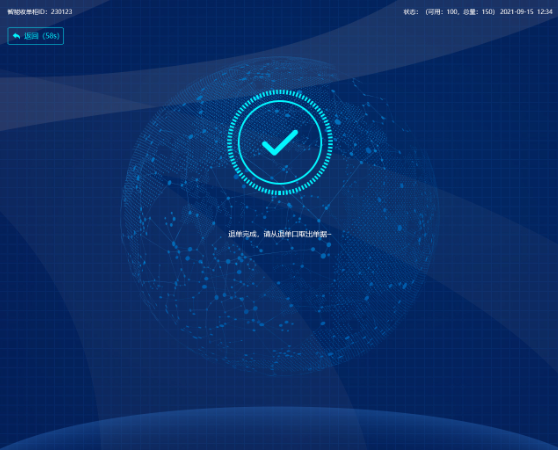558x450 pixels.
Task: Tap the clock time 12:34
Action: point(544,12)
